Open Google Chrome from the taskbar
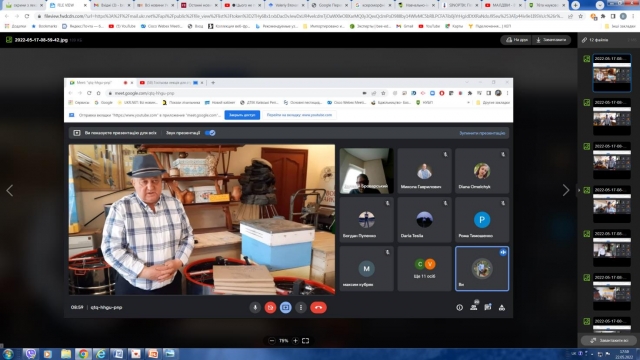 [x=83, y=354]
